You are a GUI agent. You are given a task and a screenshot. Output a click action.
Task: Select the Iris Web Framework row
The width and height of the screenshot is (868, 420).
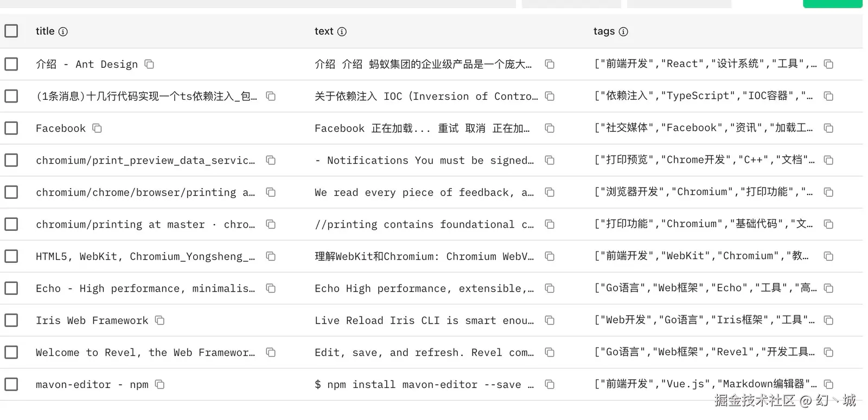11,320
